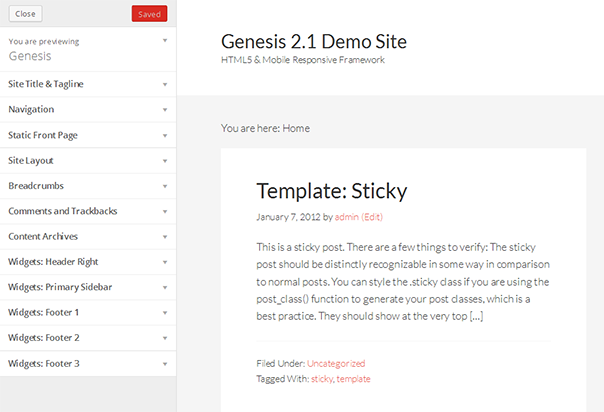Expand Content Archives arrow
604x412 pixels.
[x=165, y=237]
